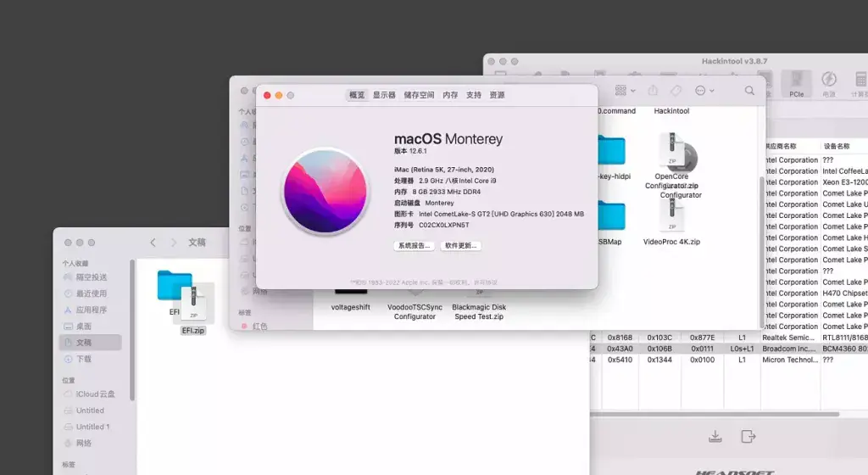Click the share icon in Finder toolbar
The image size is (868, 475).
pos(653,90)
